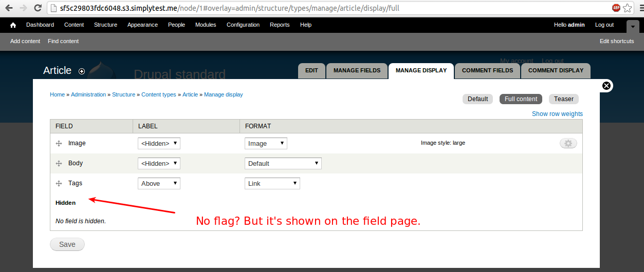644x272 pixels.
Task: Open the Tags format dropdown showing Link
Action: (272, 183)
